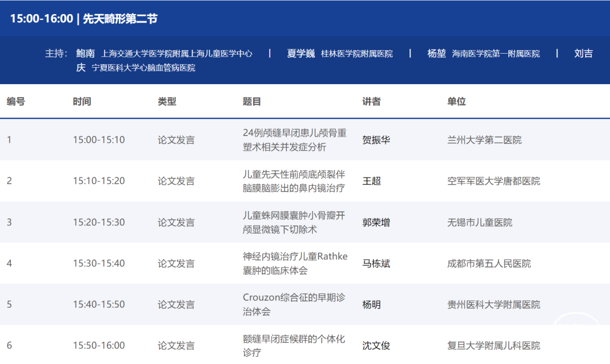Click the affiliation 复旦大学附属儿科医院
This screenshot has width=610, height=364.
coord(493,345)
